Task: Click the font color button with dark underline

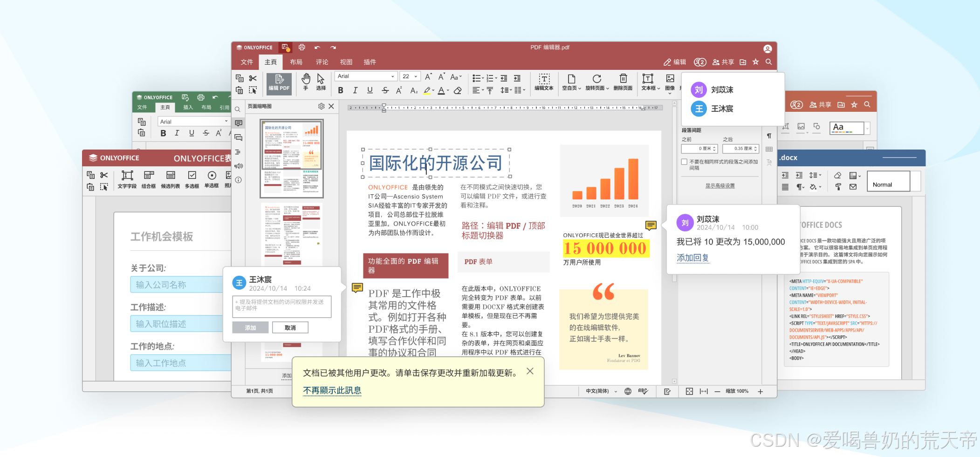Action: [441, 90]
